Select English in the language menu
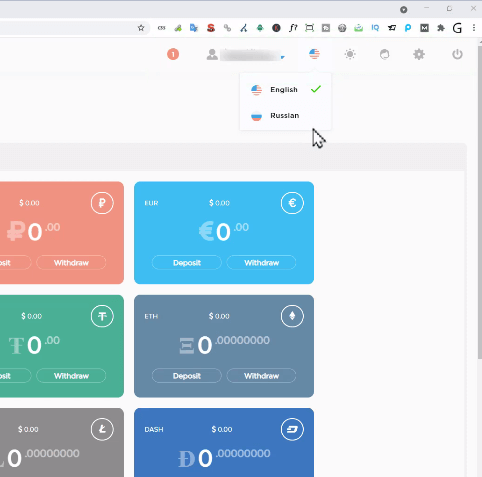The height and width of the screenshot is (477, 482). point(286,90)
